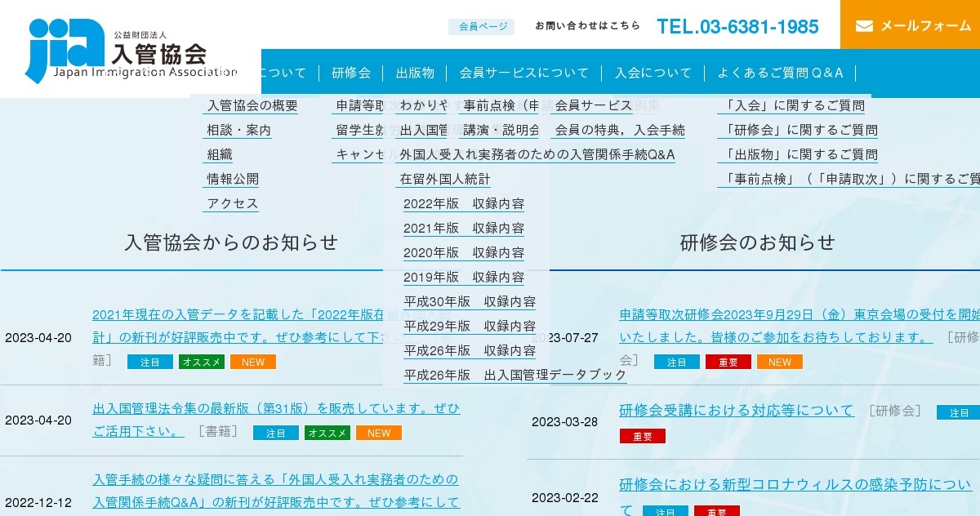Open the 在留外国人統計 submenu item
The image size is (980, 516).
(x=444, y=179)
